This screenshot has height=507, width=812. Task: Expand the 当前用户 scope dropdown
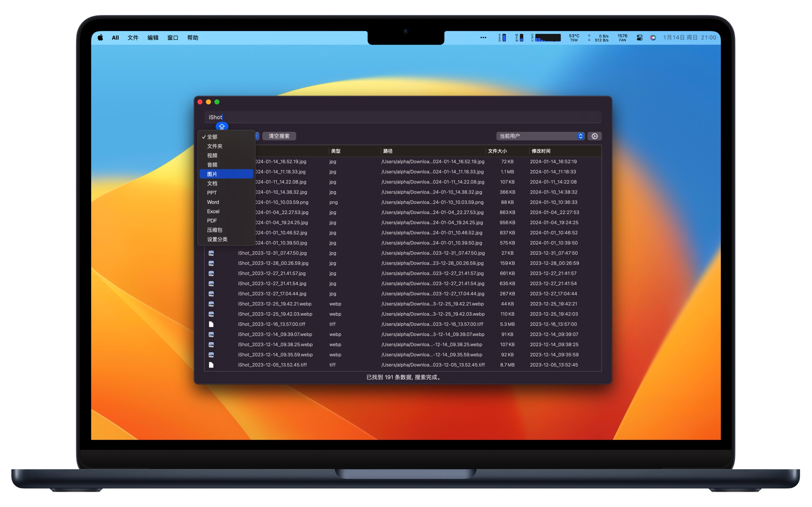click(x=540, y=136)
